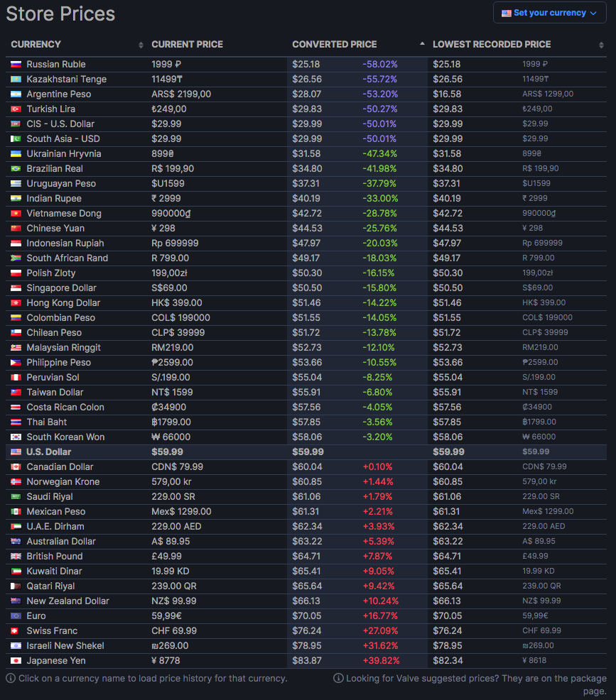
Task: Click the Kazakhstan flag icon
Action: pyautogui.click(x=16, y=79)
